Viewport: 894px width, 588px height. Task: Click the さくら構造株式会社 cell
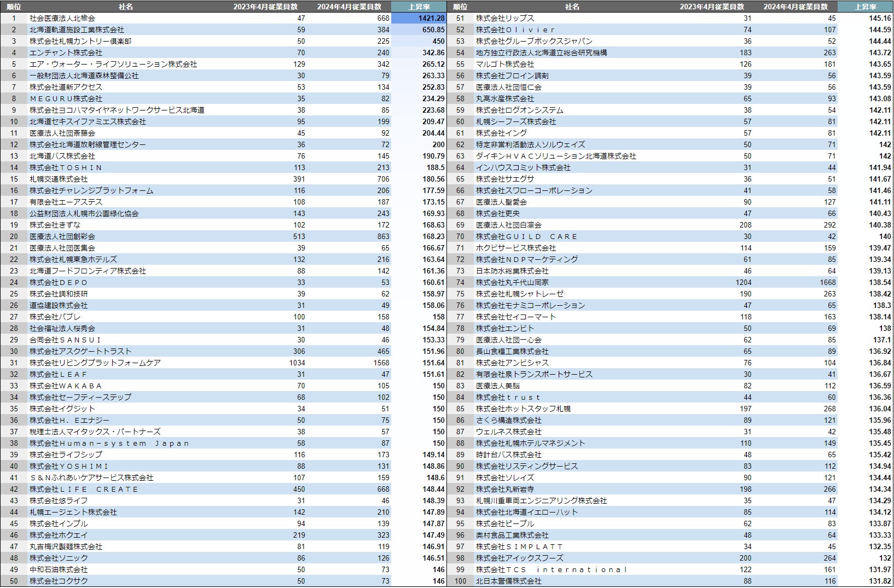(x=509, y=420)
